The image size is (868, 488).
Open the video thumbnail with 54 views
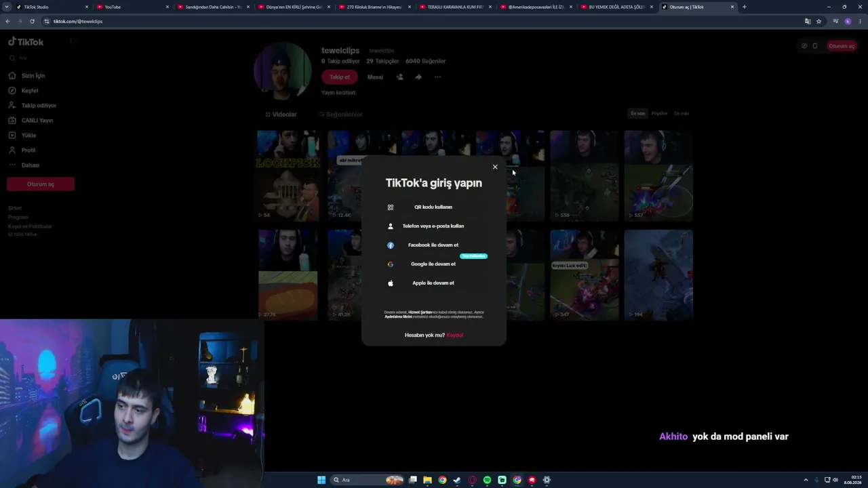click(288, 176)
